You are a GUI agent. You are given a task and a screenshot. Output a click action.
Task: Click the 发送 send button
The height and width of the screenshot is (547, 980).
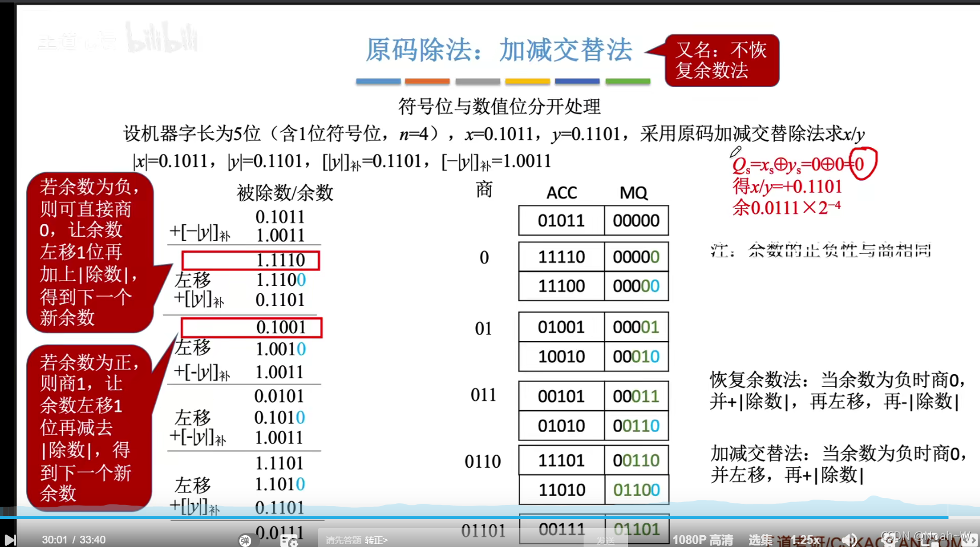(605, 540)
